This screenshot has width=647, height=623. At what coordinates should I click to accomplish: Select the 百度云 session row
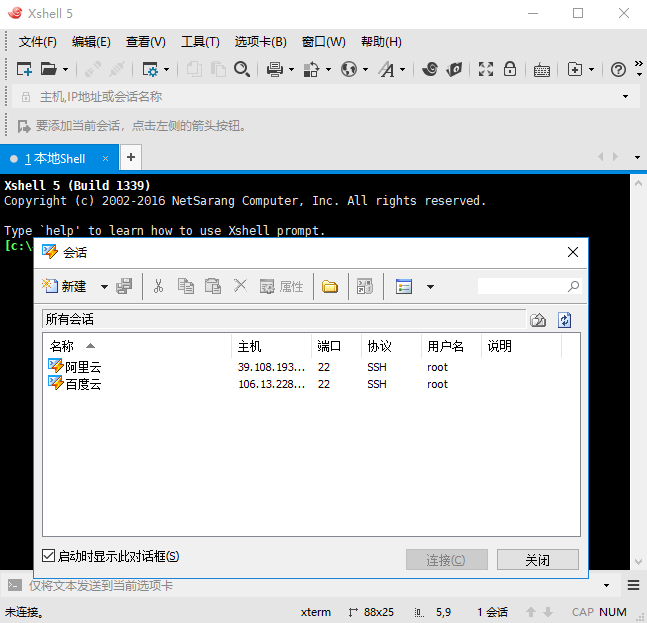tap(312, 384)
